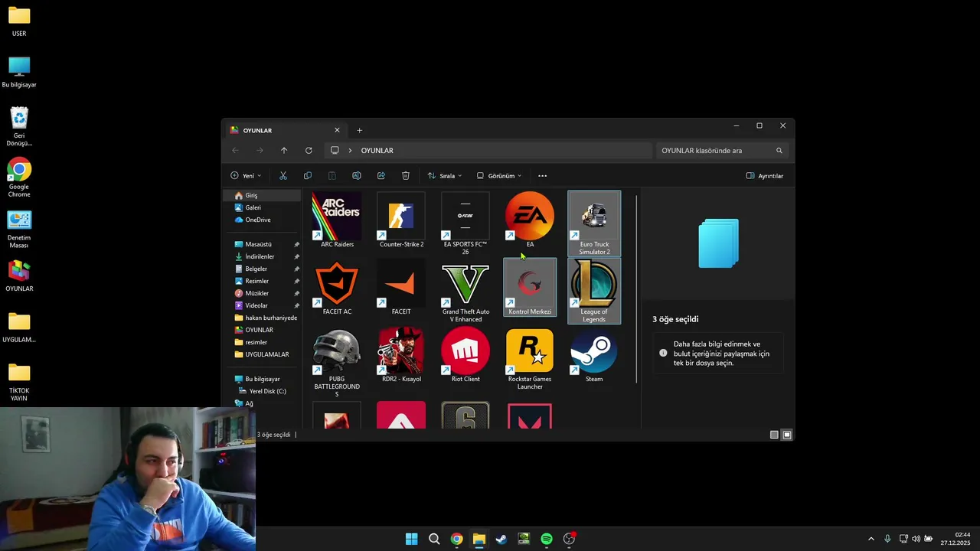Select the Kontrol Merkezi shortcut
Image resolution: width=980 pixels, height=551 pixels.
[530, 288]
